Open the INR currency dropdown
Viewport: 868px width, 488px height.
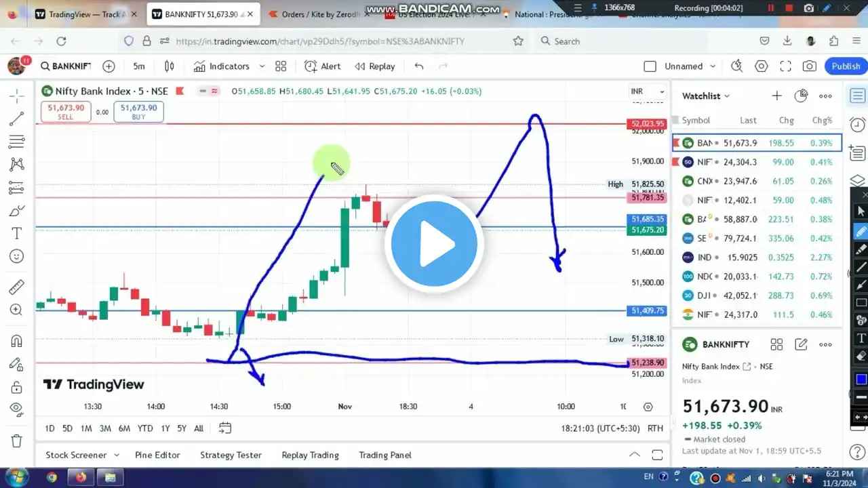[x=648, y=91]
